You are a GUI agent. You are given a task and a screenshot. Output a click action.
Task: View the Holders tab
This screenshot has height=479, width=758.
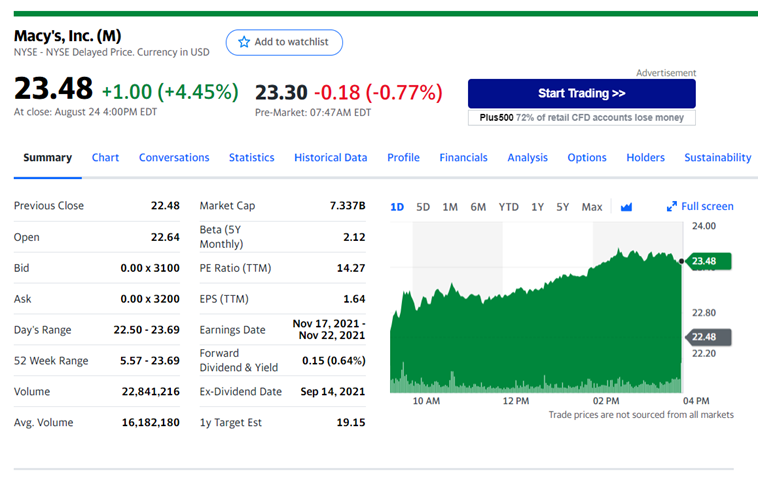tap(645, 158)
